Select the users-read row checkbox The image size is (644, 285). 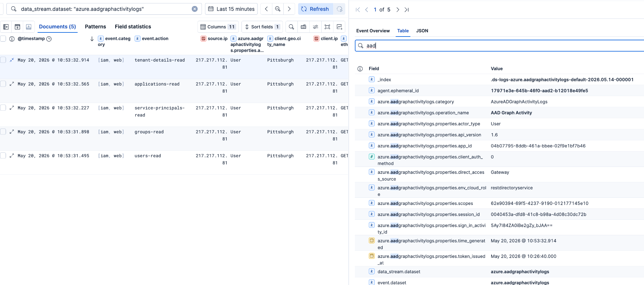(3, 156)
